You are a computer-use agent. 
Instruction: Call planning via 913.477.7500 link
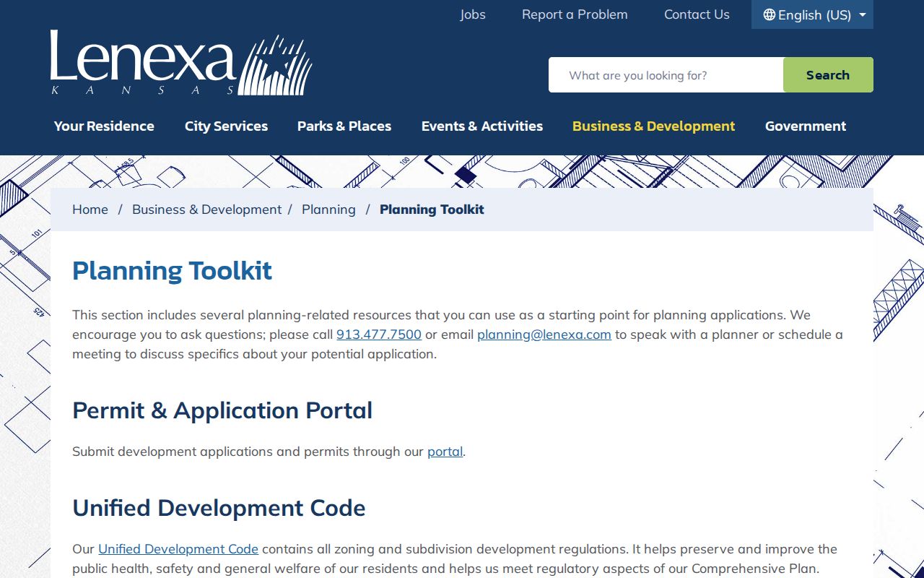point(379,335)
